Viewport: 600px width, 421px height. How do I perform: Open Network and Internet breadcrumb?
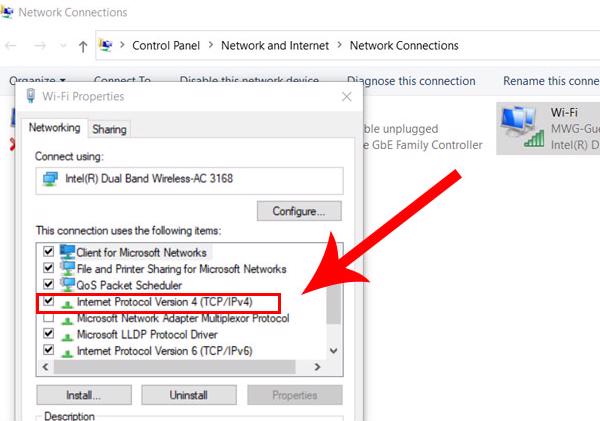(275, 46)
